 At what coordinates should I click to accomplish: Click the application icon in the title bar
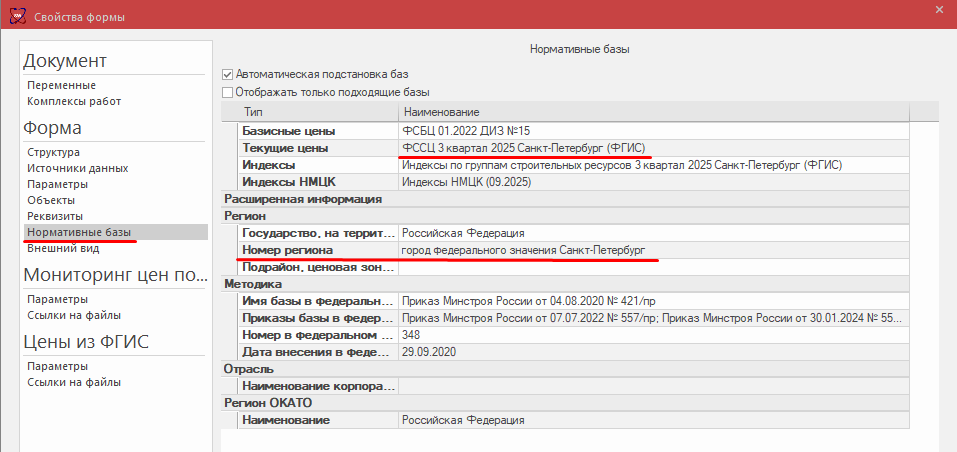click(17, 18)
